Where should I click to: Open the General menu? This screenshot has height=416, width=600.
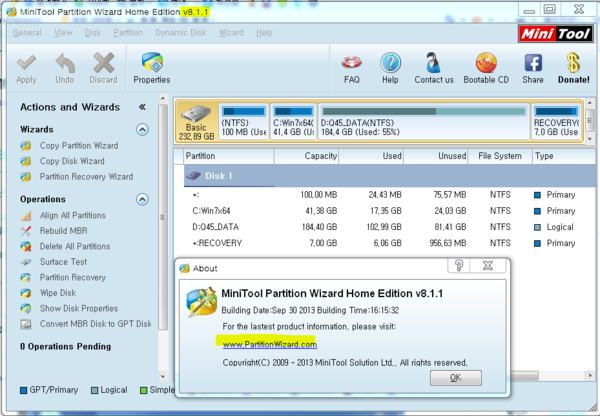27,33
